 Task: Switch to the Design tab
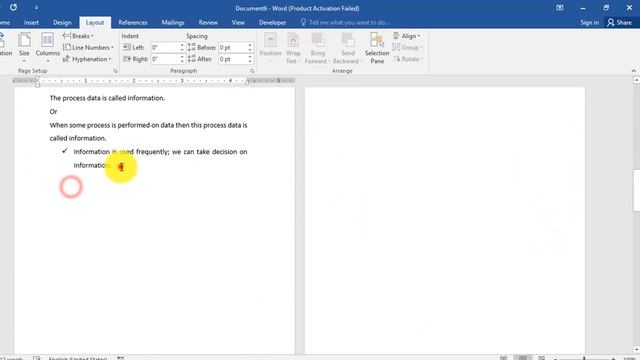point(62,22)
